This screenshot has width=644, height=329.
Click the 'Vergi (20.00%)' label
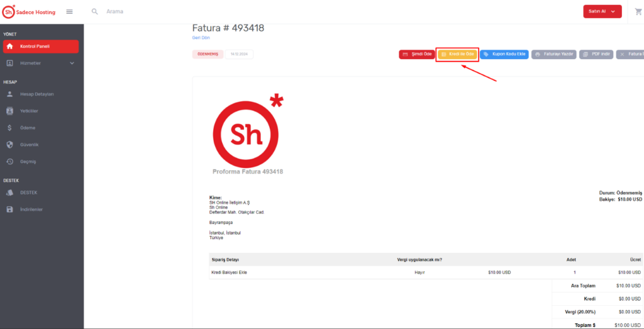tap(580, 312)
